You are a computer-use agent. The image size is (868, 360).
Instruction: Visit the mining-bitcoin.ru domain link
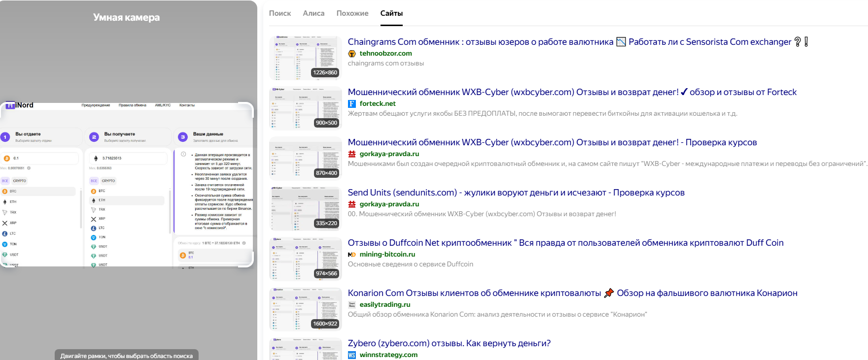pyautogui.click(x=387, y=255)
